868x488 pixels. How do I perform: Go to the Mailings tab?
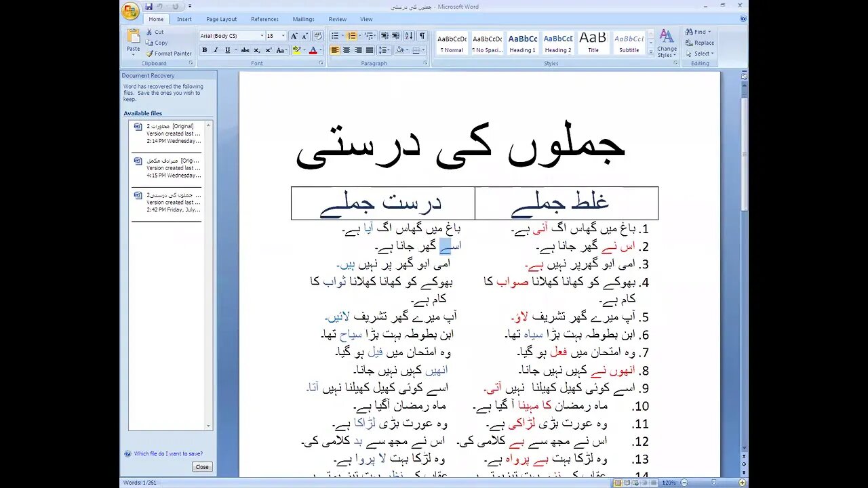304,19
